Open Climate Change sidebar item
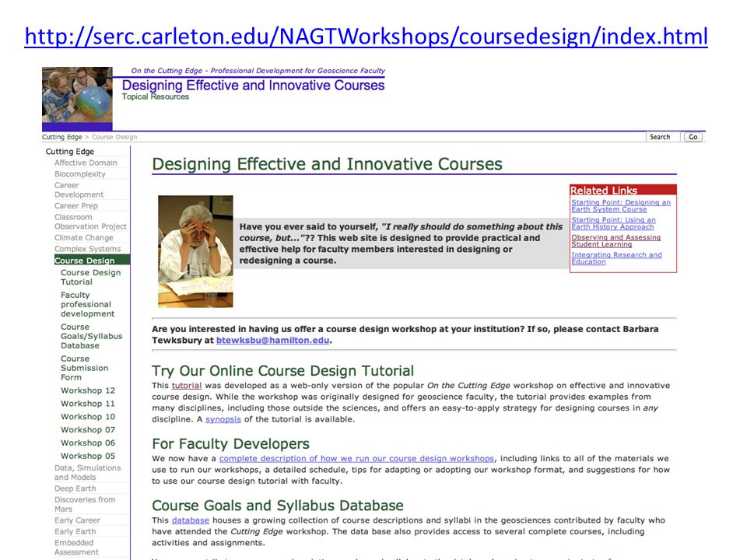The height and width of the screenshot is (560, 747). (x=84, y=238)
